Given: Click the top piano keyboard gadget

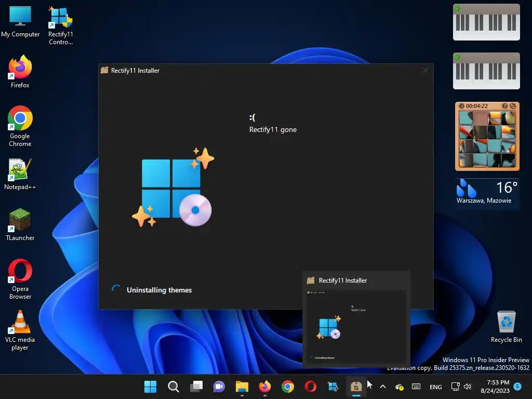Looking at the screenshot, I should click(486, 22).
